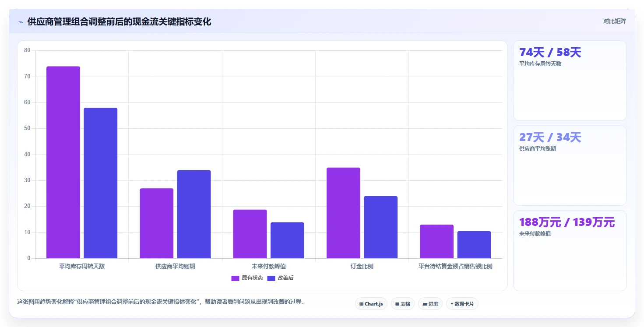
Task: Click the Chart.js tag chip
Action: click(371, 304)
